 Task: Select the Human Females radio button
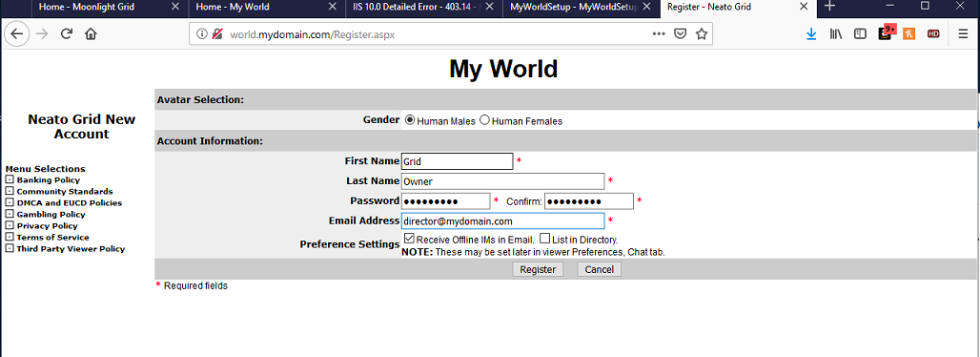click(484, 120)
